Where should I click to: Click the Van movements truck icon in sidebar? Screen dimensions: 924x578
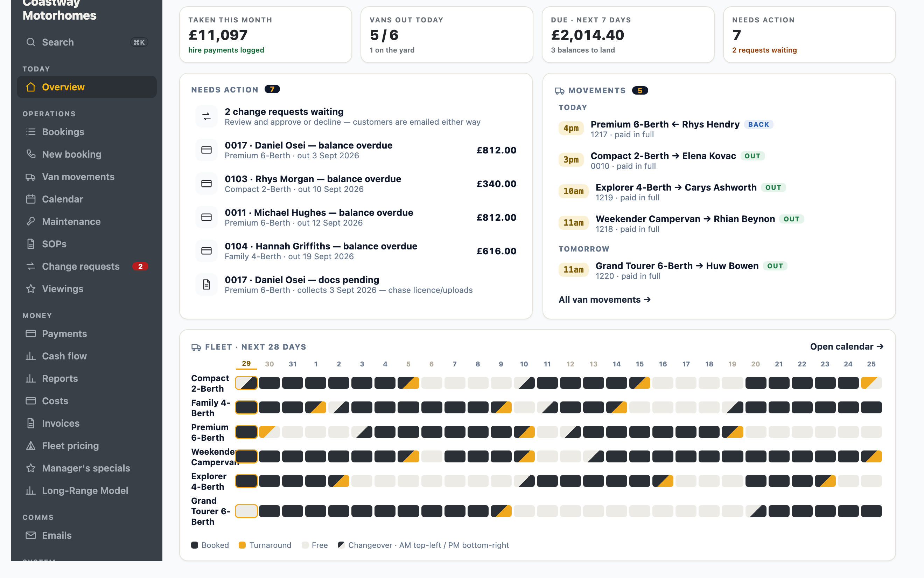click(30, 177)
